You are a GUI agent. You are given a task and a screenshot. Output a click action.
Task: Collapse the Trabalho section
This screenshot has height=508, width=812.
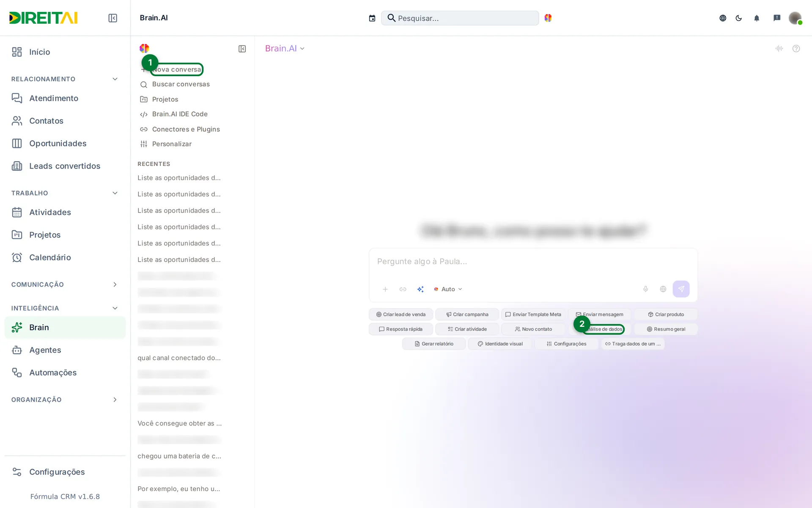pyautogui.click(x=115, y=193)
